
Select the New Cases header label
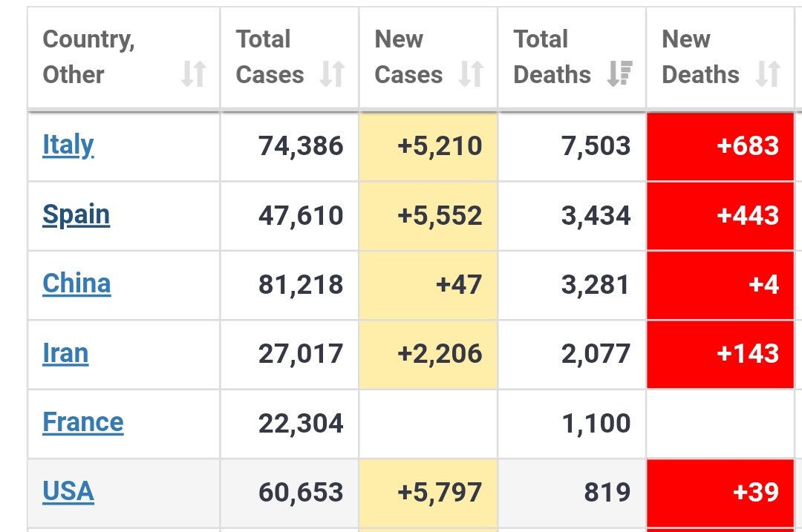408,56
